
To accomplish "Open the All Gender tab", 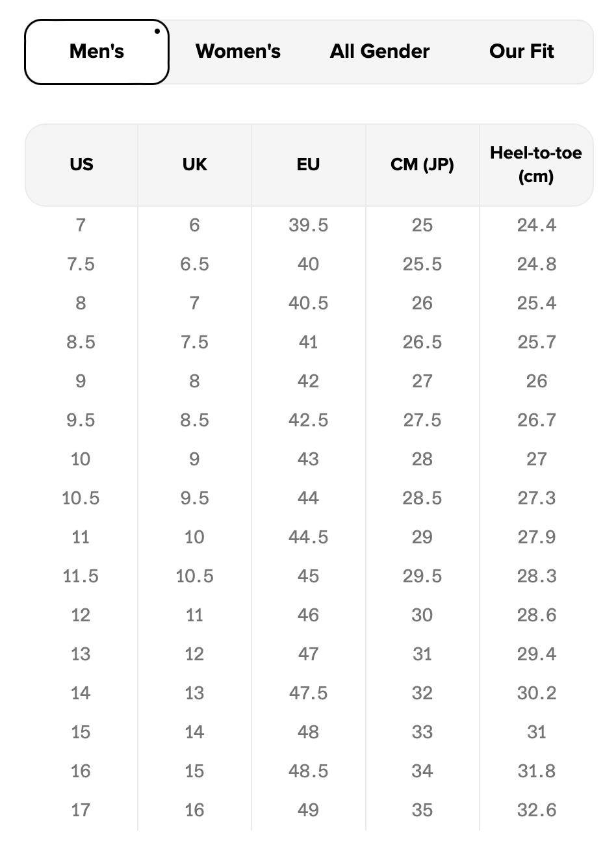I will coord(379,52).
